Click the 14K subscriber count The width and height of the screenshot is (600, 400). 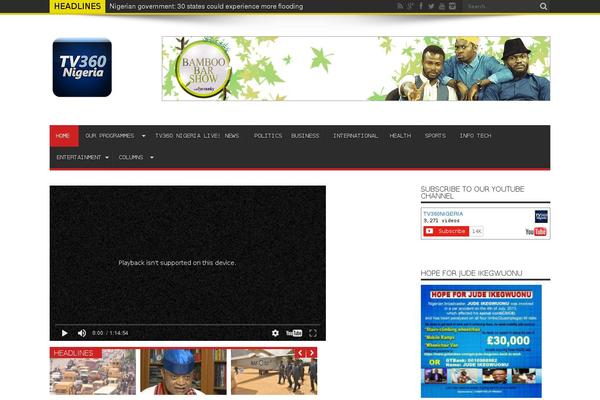coord(477,231)
